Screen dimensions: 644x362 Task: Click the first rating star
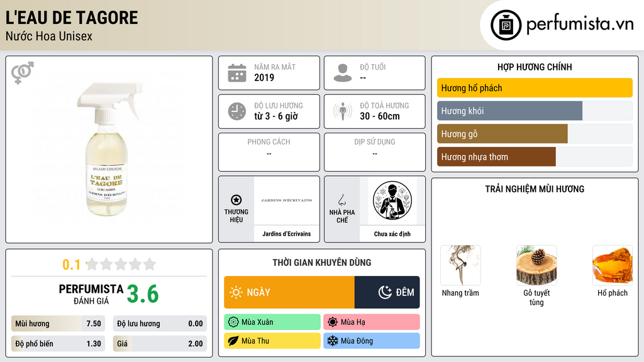click(x=92, y=264)
